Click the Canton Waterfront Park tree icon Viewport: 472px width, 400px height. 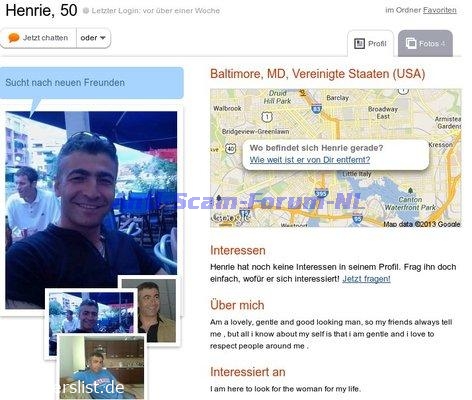click(x=410, y=191)
